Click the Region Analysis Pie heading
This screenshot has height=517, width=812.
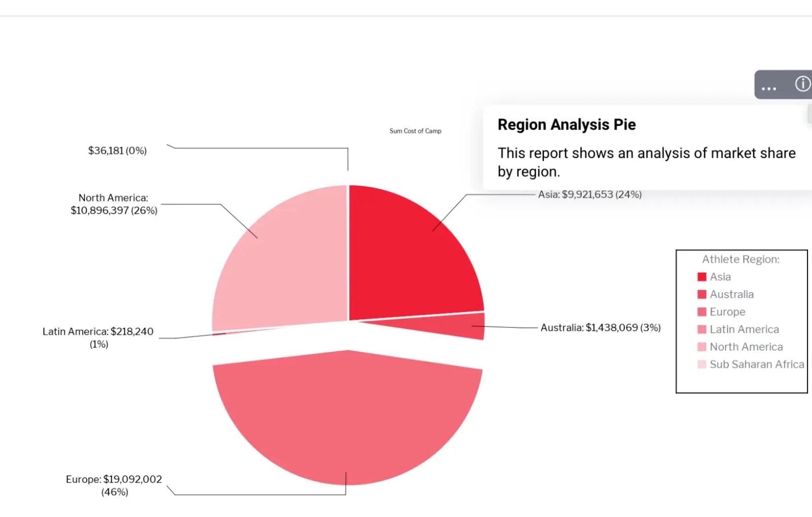click(x=566, y=125)
